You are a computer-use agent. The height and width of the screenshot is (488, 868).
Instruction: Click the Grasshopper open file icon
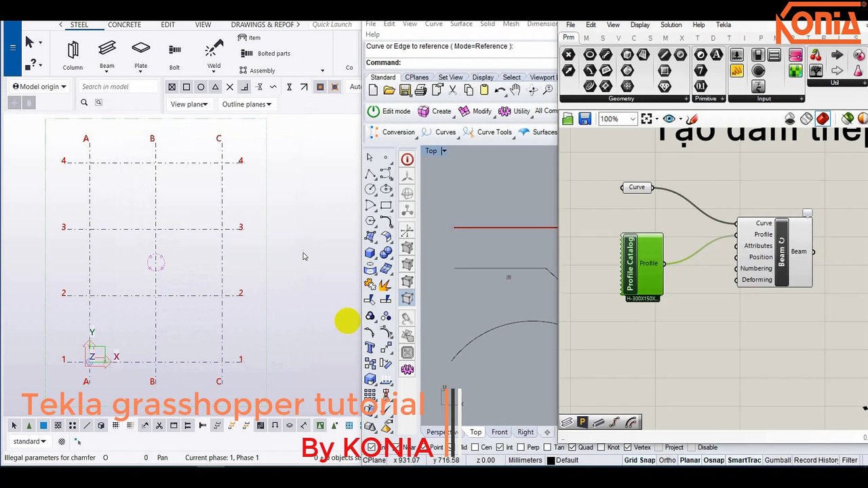click(x=568, y=119)
